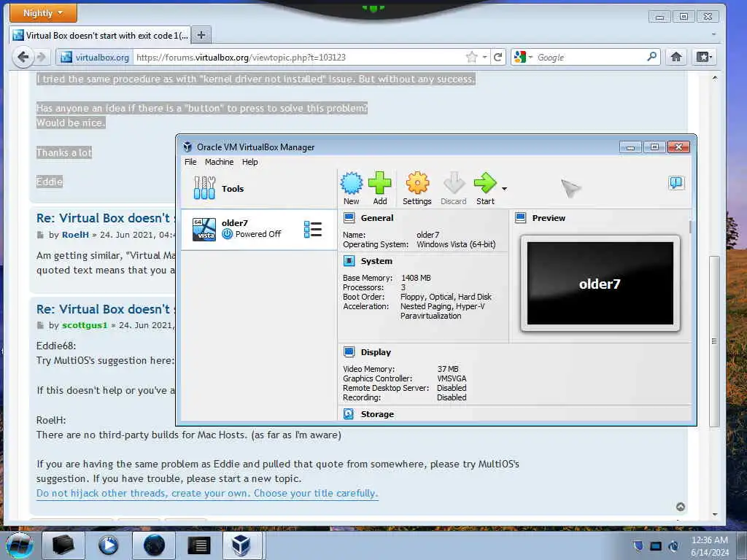Go to browser home page
This screenshot has width=747, height=560.
coord(676,57)
